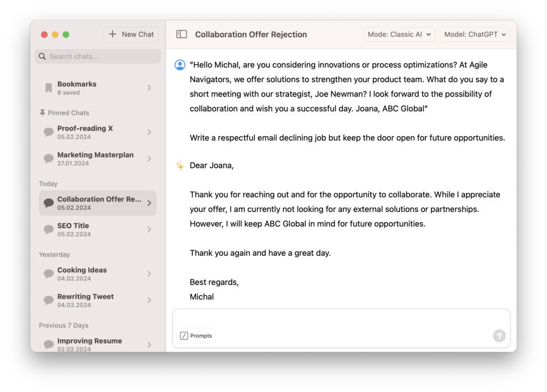Click the SEO Title chat bubble icon
This screenshot has width=547, height=392.
(49, 230)
